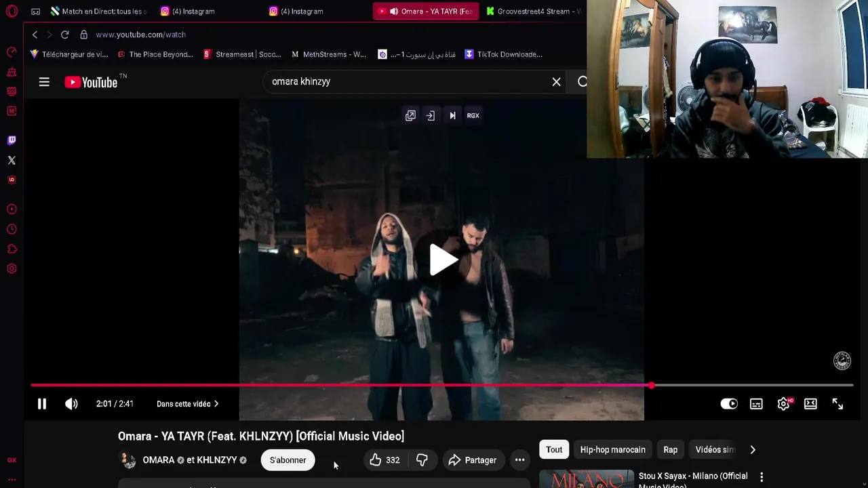This screenshot has width=868, height=488.
Task: Reload the YouTube page
Action: [x=64, y=35]
